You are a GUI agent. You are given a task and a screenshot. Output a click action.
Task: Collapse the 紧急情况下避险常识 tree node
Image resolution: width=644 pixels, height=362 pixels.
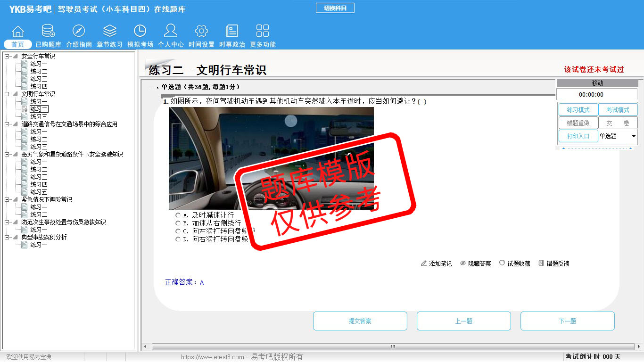coord(7,200)
